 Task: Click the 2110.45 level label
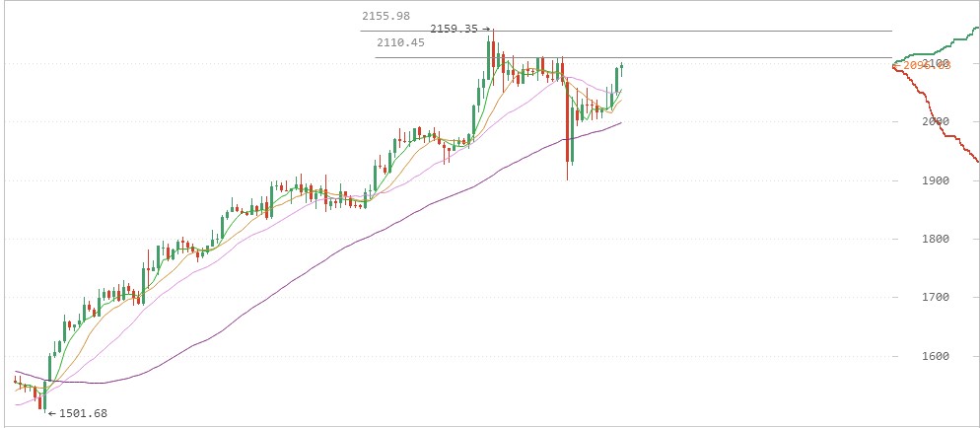click(x=400, y=43)
